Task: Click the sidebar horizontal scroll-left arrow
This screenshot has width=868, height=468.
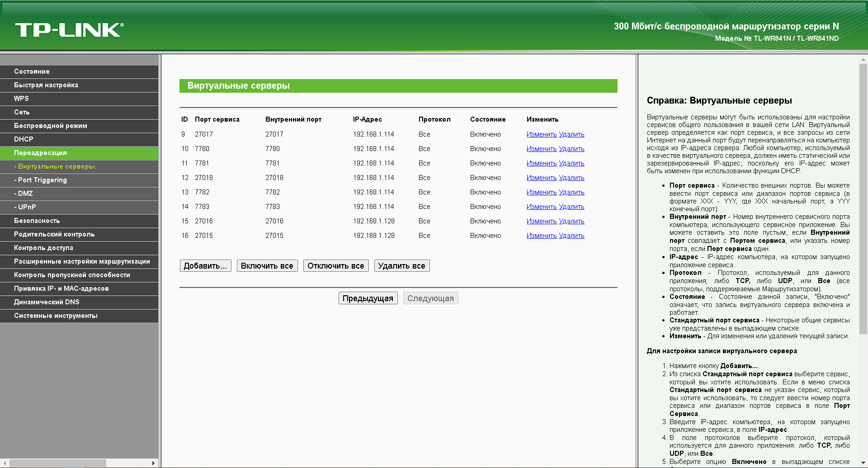Action: pyautogui.click(x=5, y=463)
